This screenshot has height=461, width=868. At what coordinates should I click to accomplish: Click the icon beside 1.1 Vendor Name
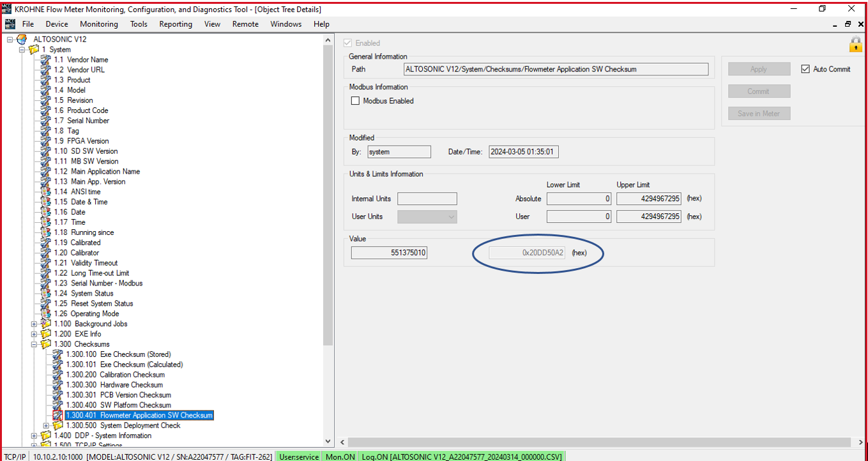[x=46, y=59]
